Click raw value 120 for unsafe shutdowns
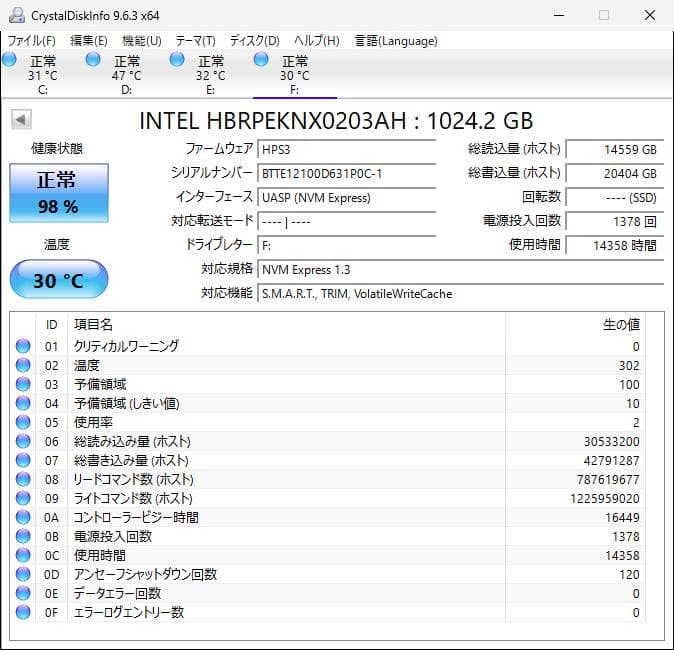 [x=629, y=575]
